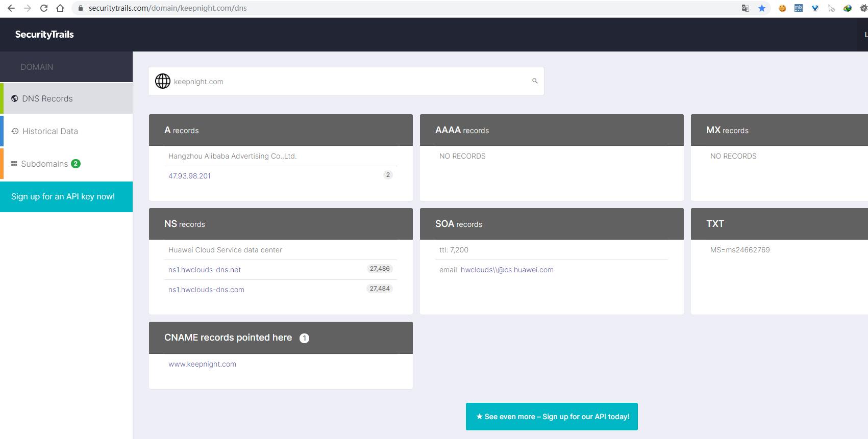Screen dimensions: 868x439
Task: Click the grid icon next to Subdomains
Action: [14, 164]
